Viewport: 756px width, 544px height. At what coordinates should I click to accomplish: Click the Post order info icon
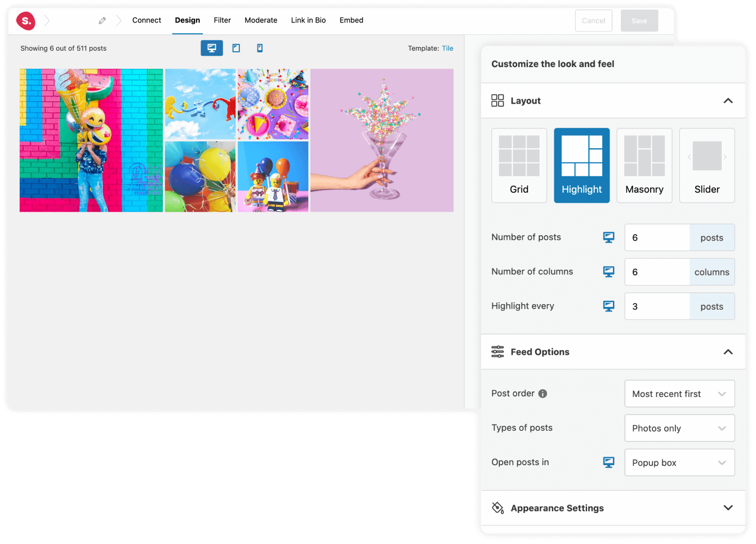tap(542, 394)
